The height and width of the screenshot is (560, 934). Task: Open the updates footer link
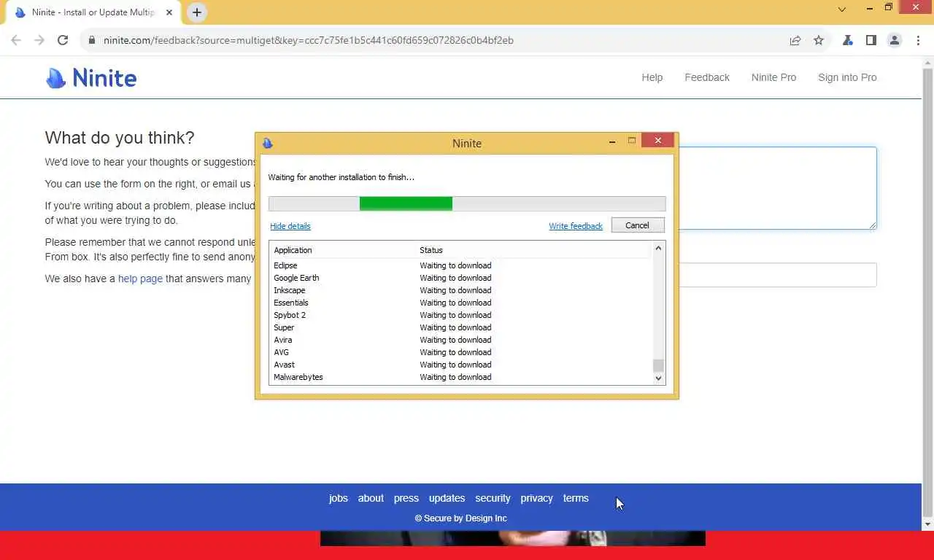tap(447, 498)
